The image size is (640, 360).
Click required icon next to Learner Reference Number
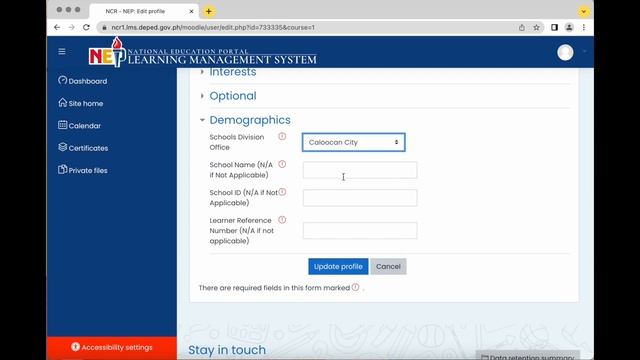click(282, 220)
